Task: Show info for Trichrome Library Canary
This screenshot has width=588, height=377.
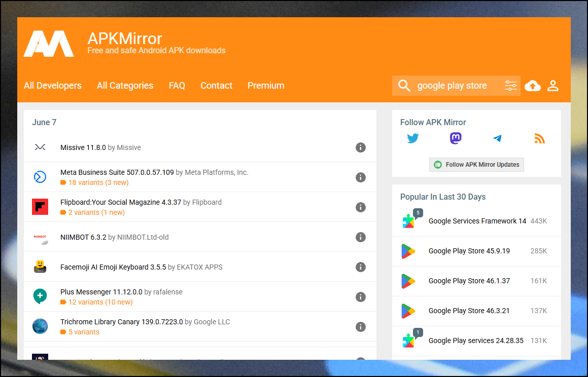Action: [x=360, y=327]
